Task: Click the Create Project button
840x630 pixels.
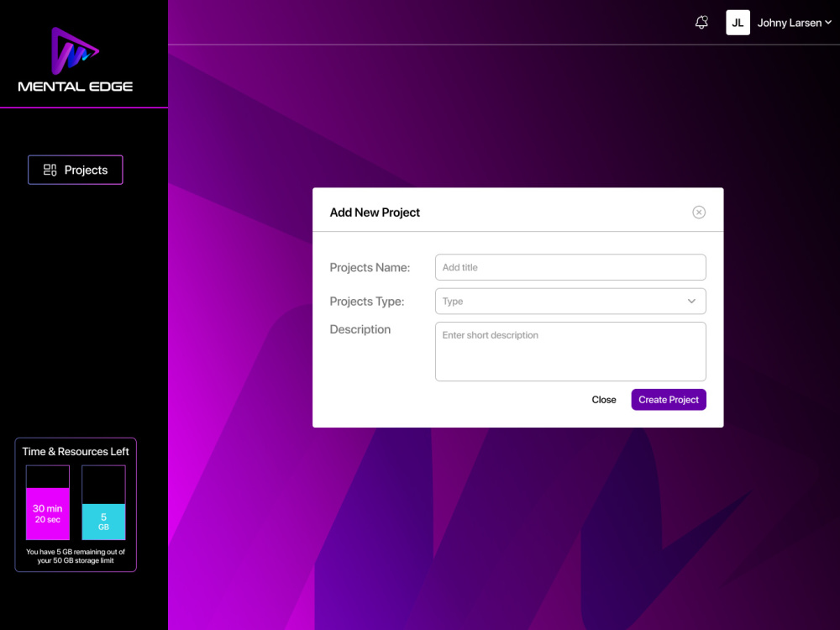Action: pos(669,400)
